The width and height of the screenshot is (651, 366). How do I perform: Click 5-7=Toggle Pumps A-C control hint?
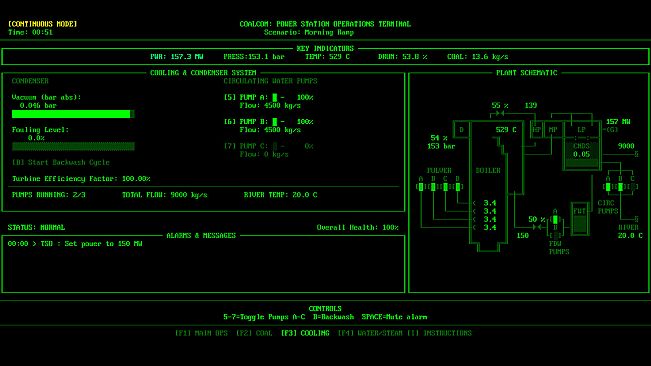264,317
